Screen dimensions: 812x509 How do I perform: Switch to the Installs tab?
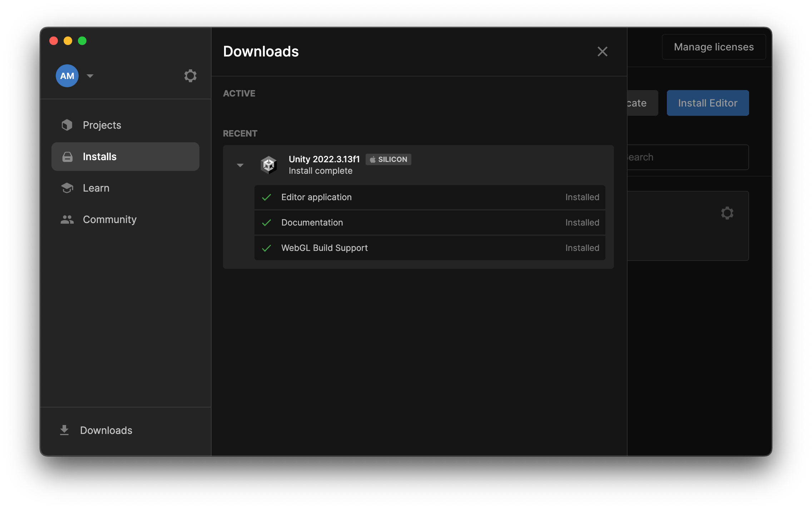99,156
